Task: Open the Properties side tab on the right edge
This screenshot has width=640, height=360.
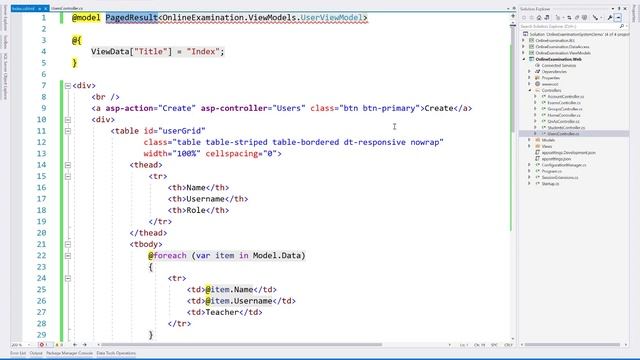Action: click(x=635, y=14)
